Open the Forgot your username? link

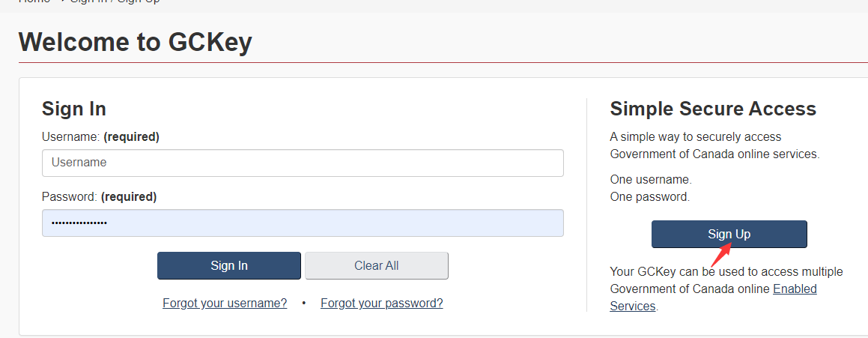(x=225, y=303)
